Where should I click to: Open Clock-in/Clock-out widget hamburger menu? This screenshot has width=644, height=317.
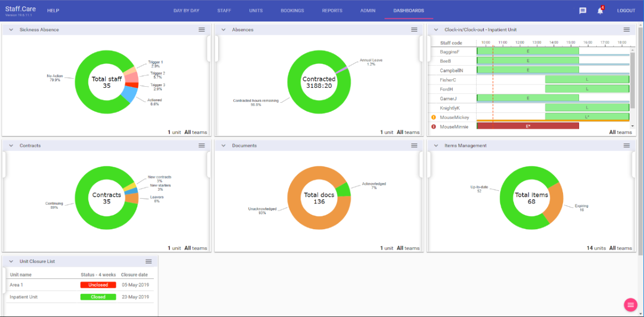coord(626,29)
